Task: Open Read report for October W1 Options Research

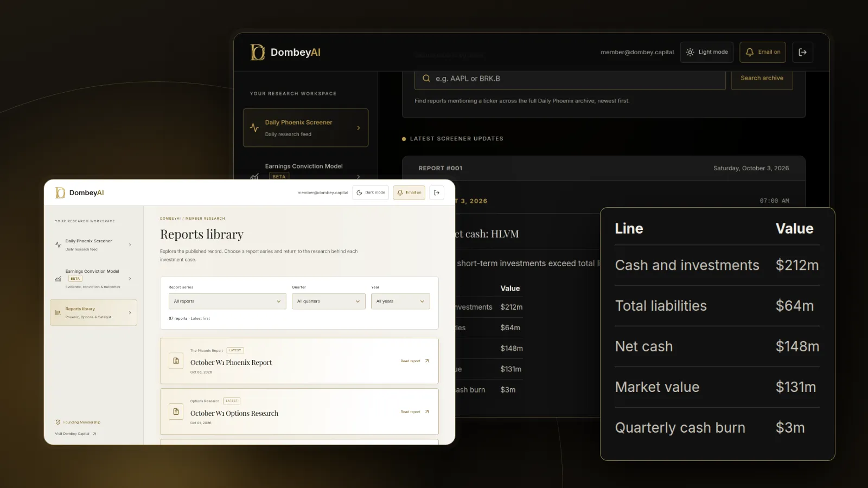Action: pyautogui.click(x=415, y=412)
